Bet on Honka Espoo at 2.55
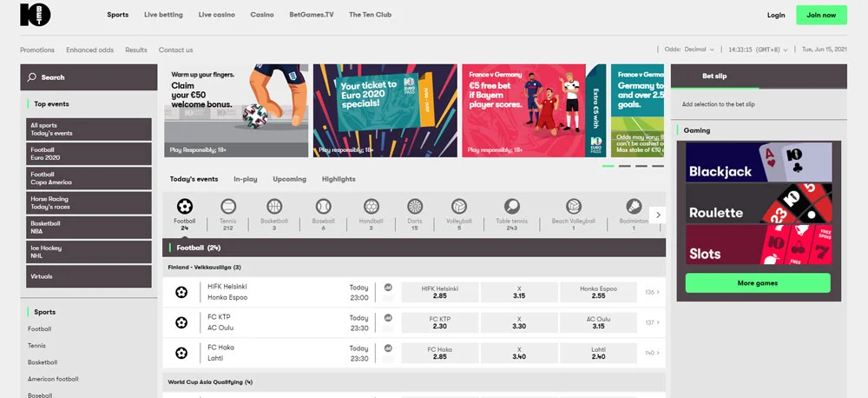This screenshot has width=868, height=398. tap(598, 292)
